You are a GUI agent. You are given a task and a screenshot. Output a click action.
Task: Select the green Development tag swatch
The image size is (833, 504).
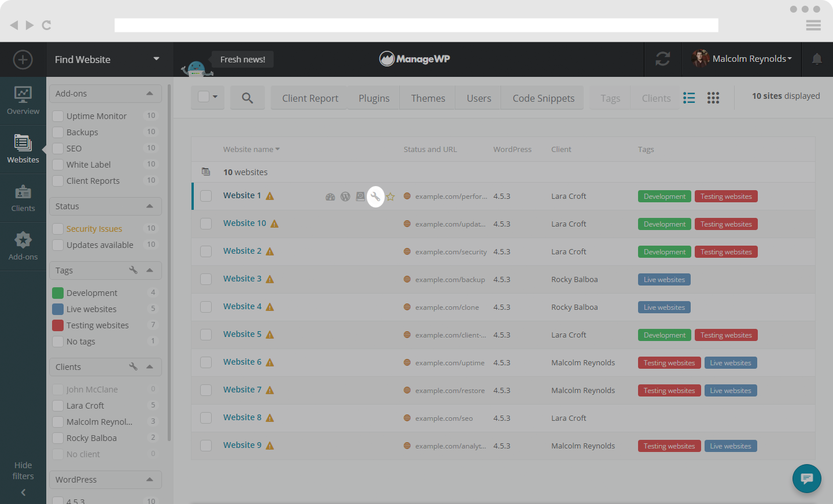click(x=58, y=293)
